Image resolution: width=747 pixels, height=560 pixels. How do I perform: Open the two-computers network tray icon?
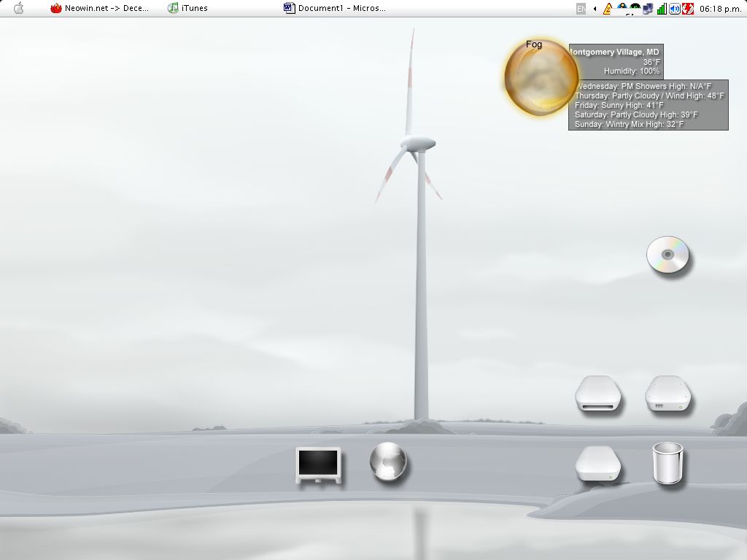[648, 9]
